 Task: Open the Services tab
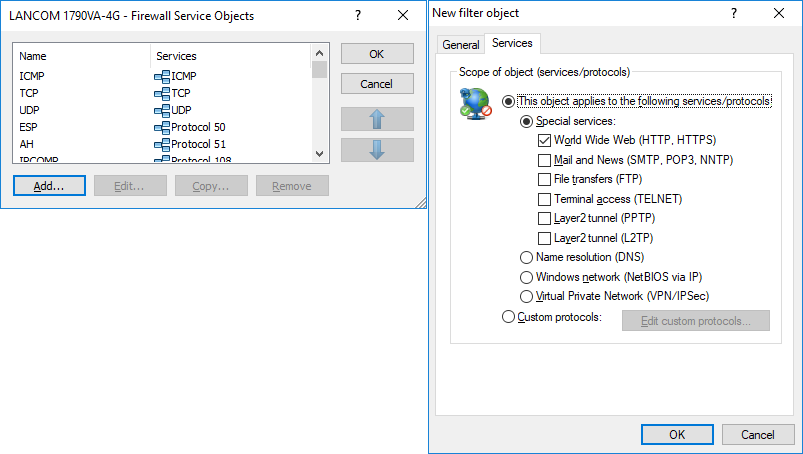[x=512, y=44]
